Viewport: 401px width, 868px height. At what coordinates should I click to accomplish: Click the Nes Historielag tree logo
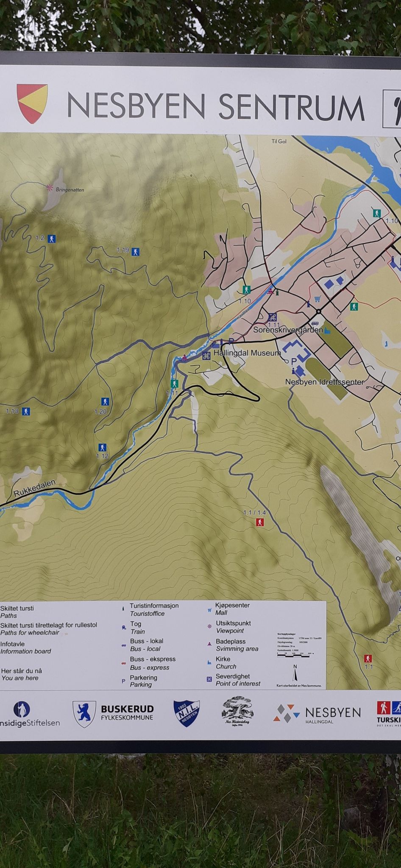(237, 711)
